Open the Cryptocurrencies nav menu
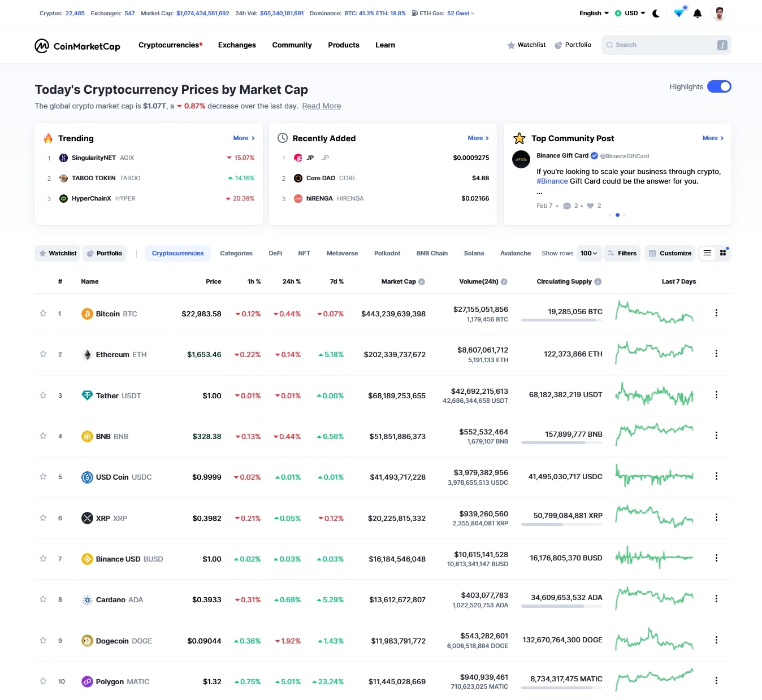This screenshot has width=762, height=700. 170,45
